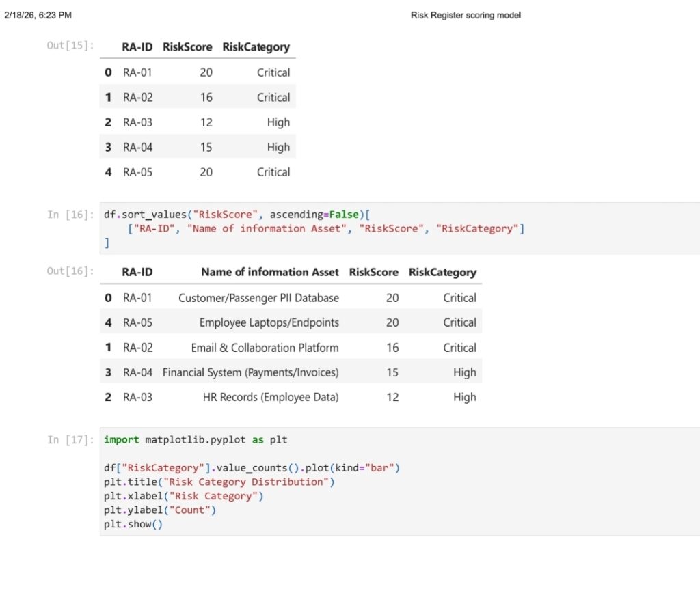Click the Financial System (Payments/Invoices) cell
This screenshot has height=604, width=700.
click(250, 372)
